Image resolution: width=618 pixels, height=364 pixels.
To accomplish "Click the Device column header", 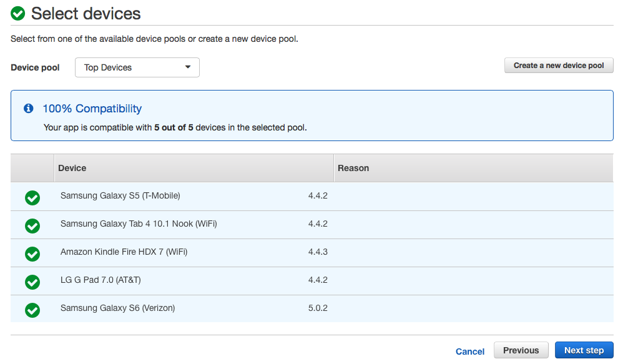I will click(72, 168).
